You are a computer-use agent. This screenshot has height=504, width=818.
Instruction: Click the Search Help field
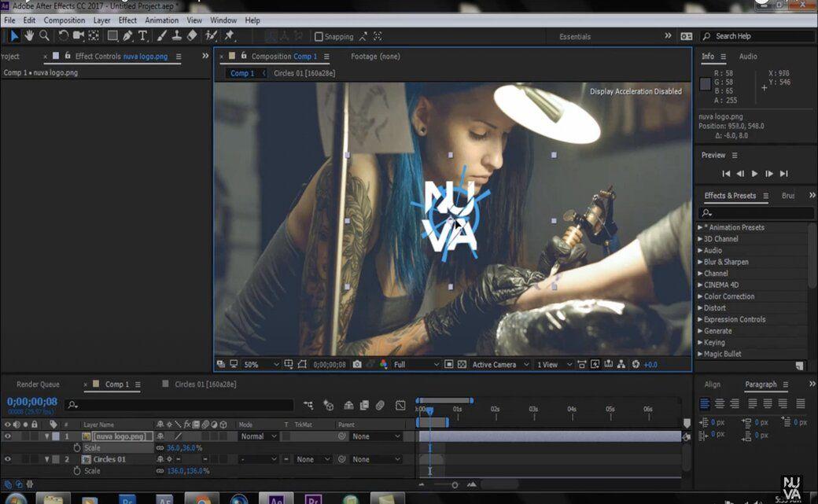point(758,36)
